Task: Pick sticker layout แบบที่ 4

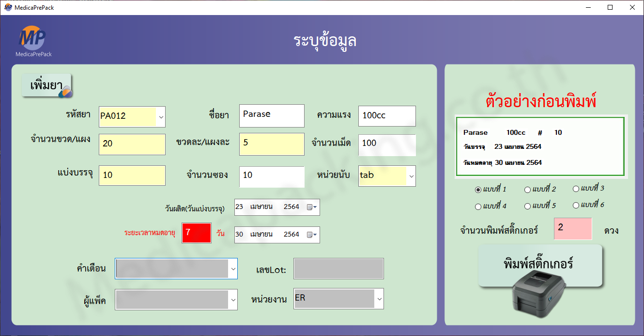Action: [x=478, y=207]
